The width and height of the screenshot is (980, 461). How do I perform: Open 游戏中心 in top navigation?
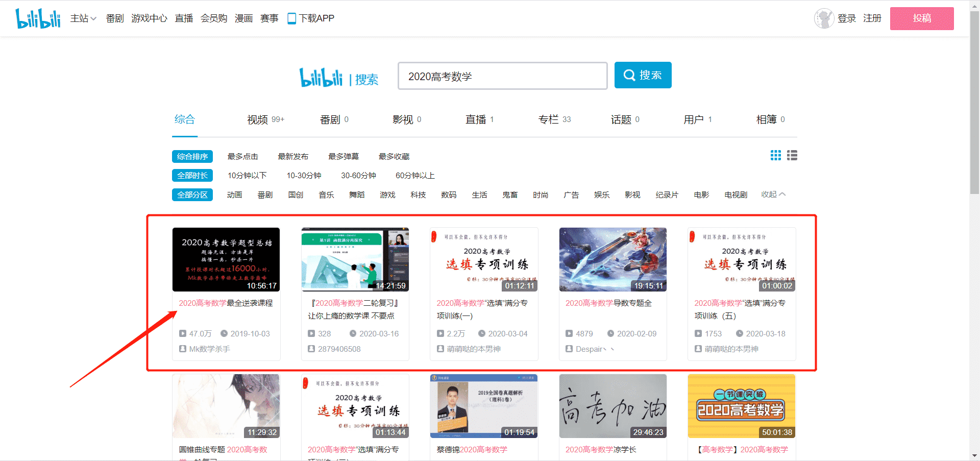[149, 18]
